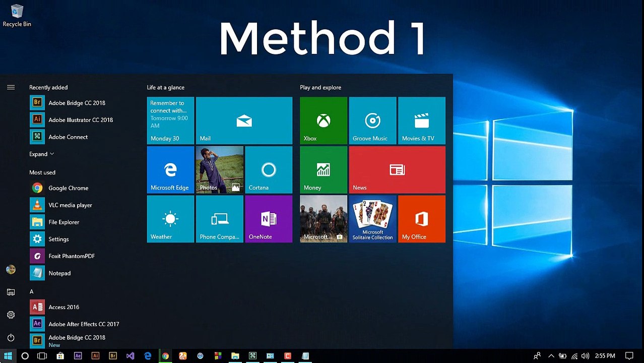Click the Recently added heading

(48, 87)
